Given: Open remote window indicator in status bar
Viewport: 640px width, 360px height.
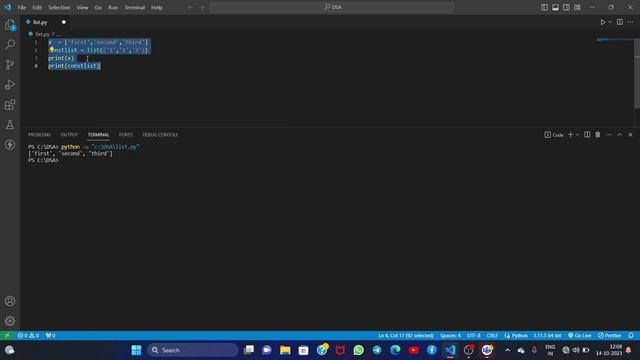Looking at the screenshot, I should pos(7,336).
